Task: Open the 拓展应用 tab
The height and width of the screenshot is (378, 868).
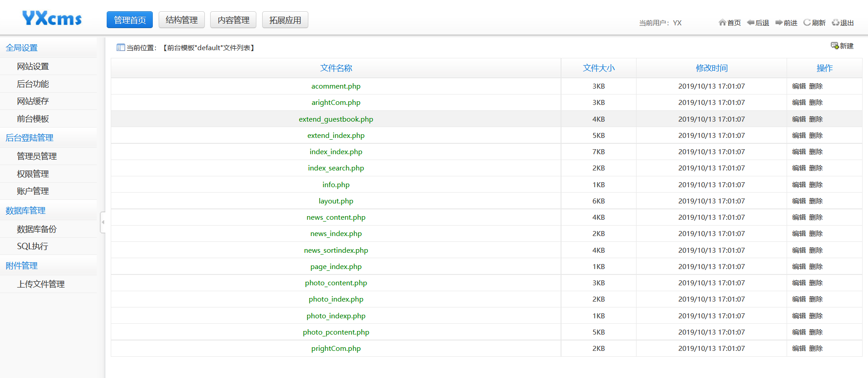Action: tap(285, 20)
